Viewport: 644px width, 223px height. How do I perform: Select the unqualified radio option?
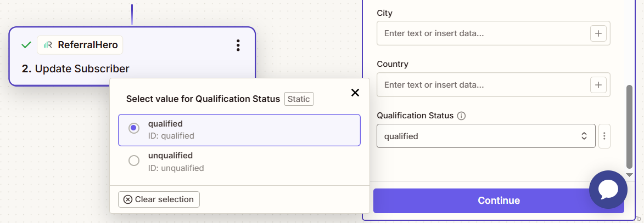[x=133, y=161]
